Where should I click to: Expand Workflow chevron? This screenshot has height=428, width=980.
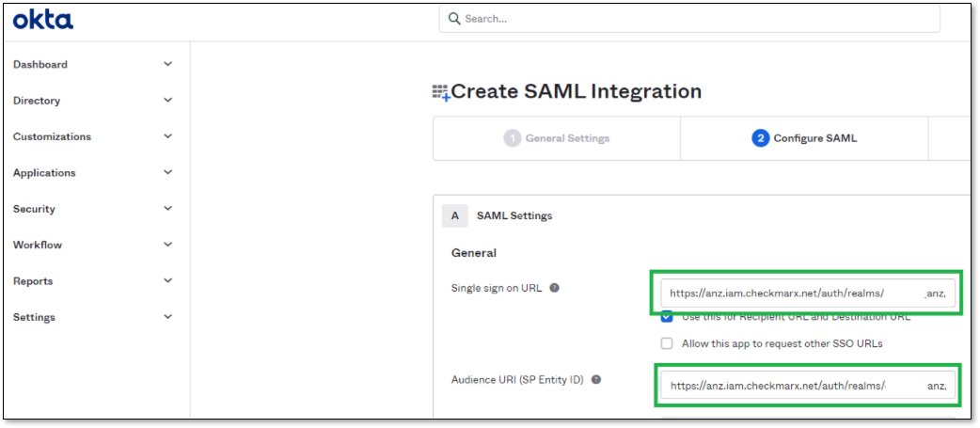tap(167, 245)
